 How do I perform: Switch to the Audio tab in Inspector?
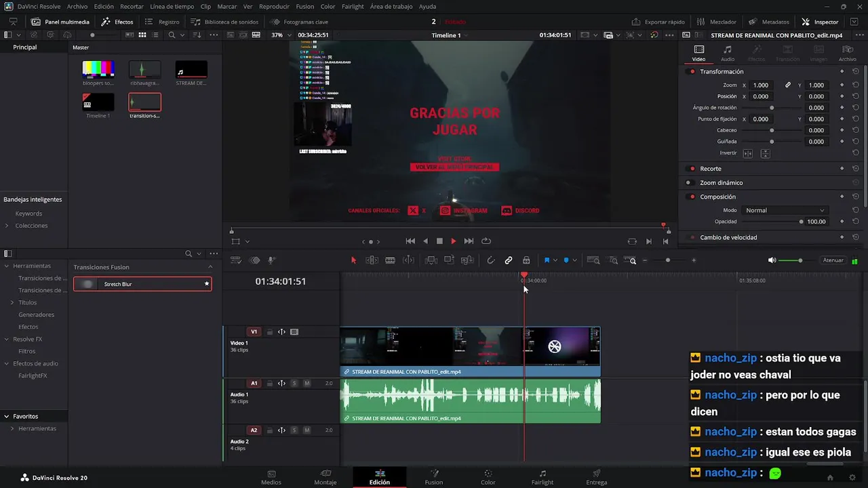[x=728, y=54]
